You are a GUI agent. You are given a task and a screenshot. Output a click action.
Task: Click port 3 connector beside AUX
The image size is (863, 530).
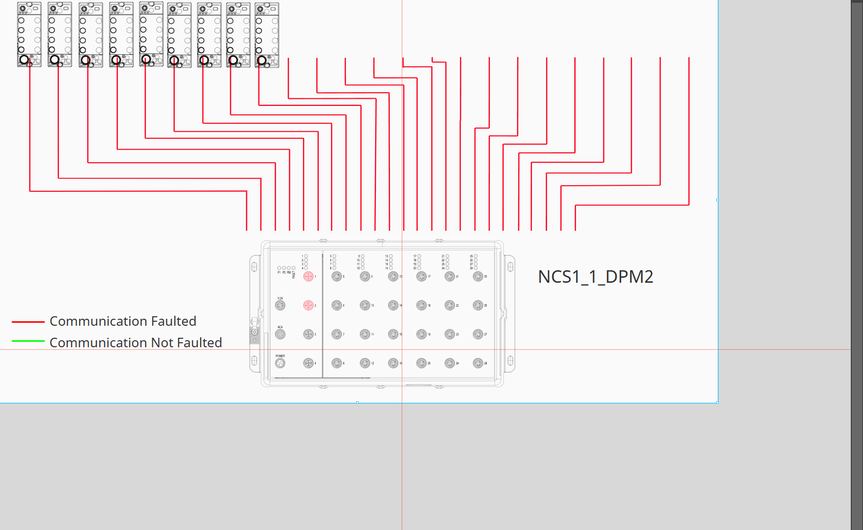coord(309,334)
